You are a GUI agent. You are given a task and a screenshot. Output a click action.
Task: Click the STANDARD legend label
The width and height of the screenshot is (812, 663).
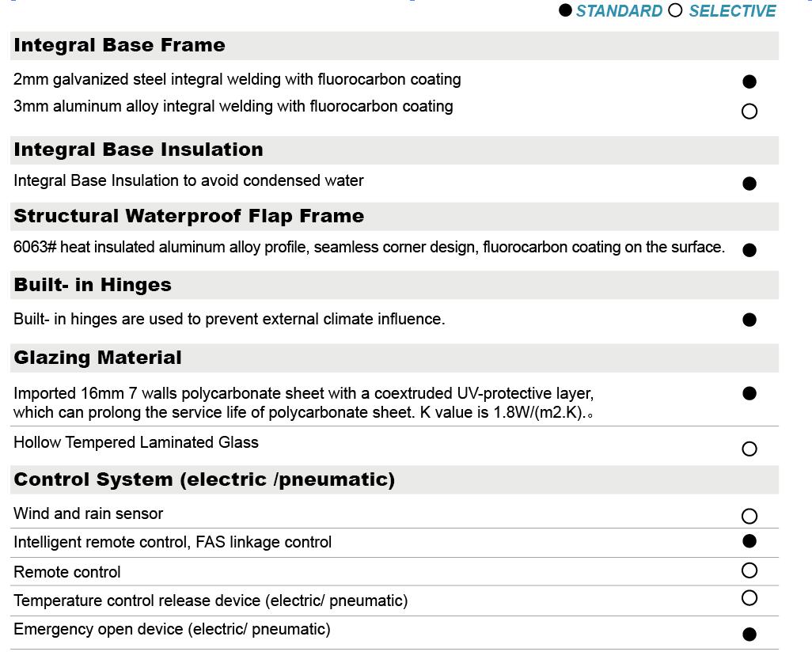click(619, 11)
